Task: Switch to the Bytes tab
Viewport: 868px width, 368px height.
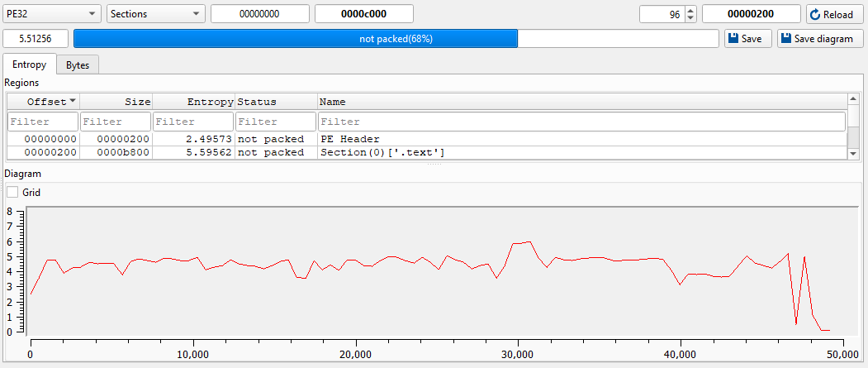Action: pyautogui.click(x=78, y=65)
